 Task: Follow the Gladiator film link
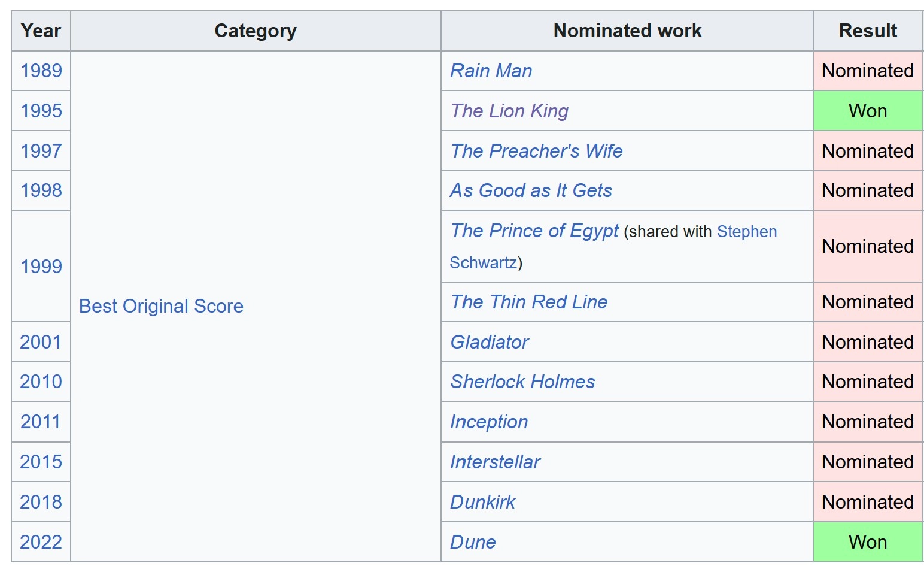(490, 342)
